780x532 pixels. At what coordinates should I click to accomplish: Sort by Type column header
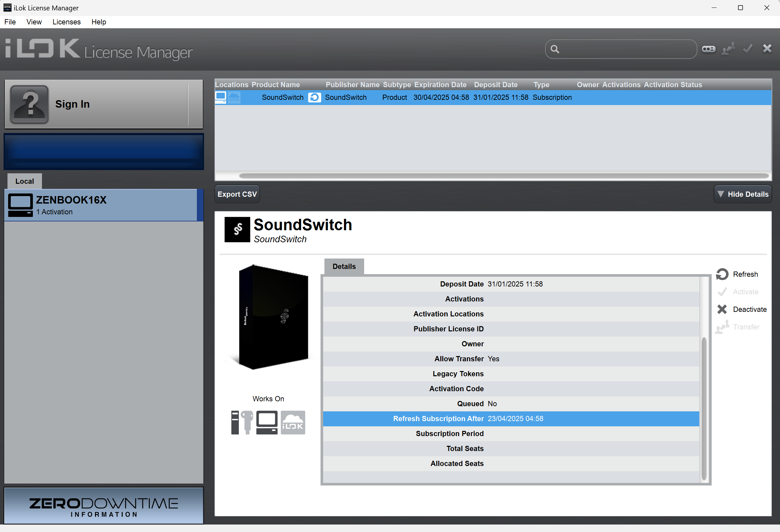point(541,85)
